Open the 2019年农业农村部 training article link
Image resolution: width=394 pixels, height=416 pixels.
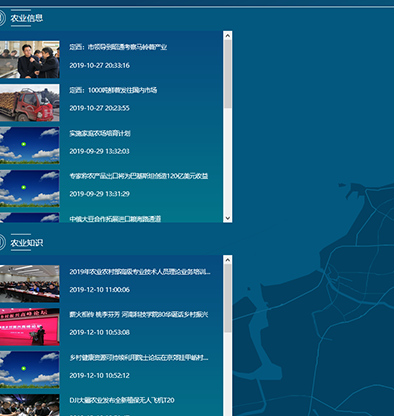[140, 272]
